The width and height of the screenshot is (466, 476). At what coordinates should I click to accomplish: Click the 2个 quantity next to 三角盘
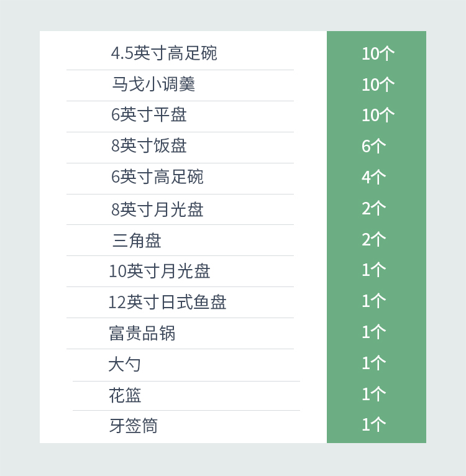[x=374, y=239]
